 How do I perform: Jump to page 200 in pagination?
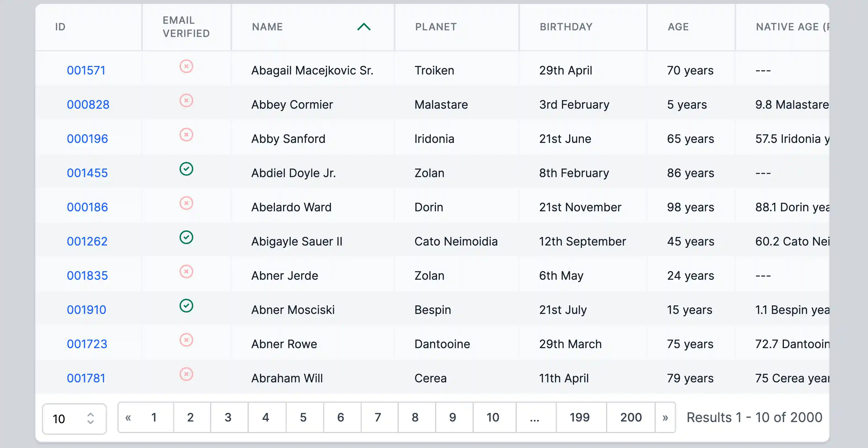click(631, 418)
